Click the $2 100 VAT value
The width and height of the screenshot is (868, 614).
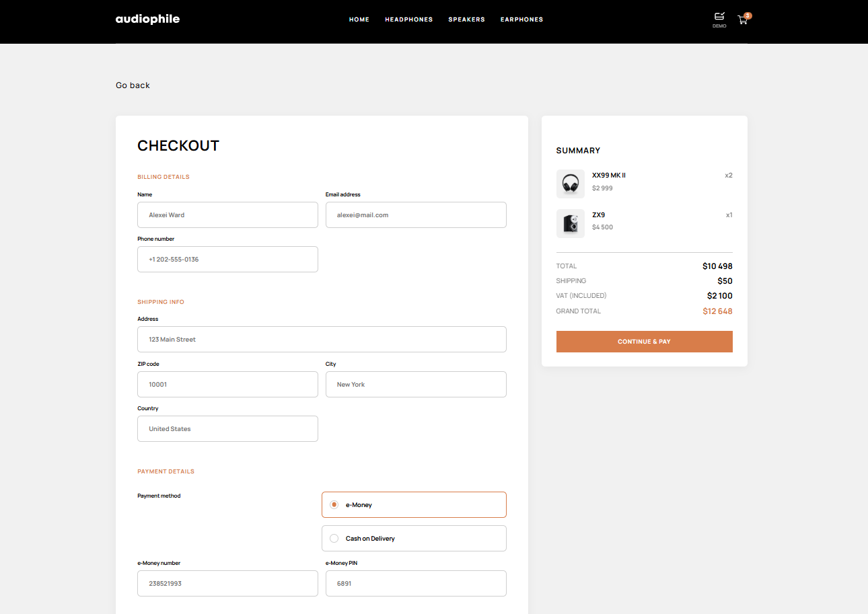click(x=720, y=296)
